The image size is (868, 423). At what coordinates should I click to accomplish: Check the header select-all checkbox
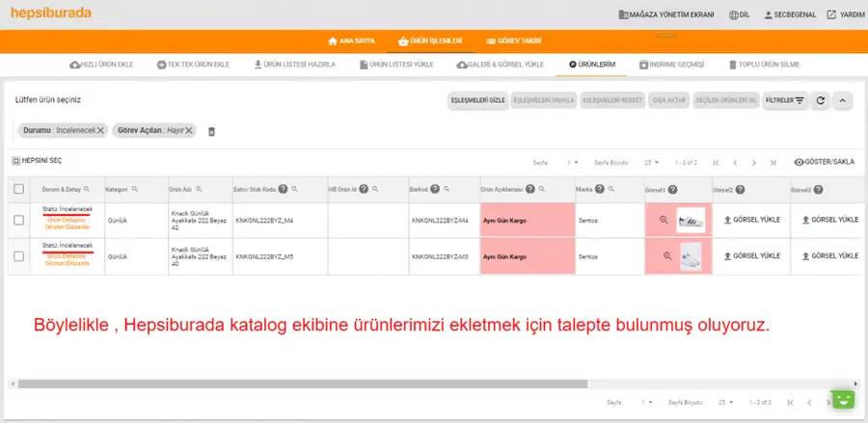click(x=19, y=189)
